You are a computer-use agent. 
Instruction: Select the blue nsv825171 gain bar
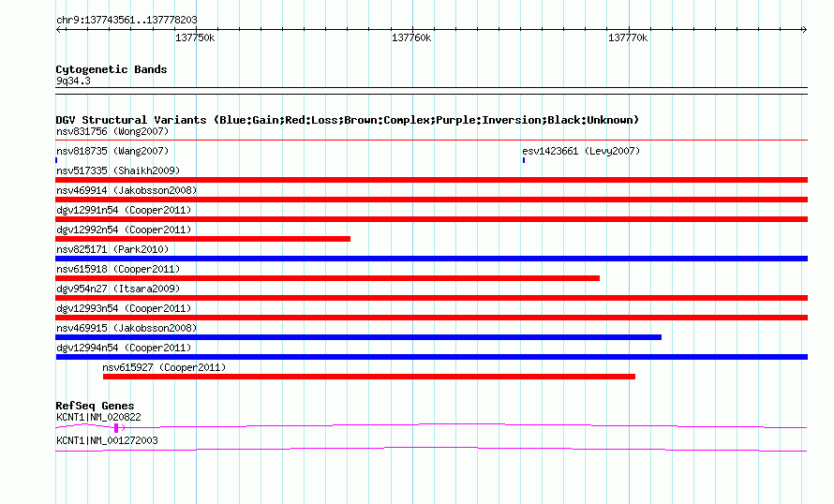coord(431,259)
